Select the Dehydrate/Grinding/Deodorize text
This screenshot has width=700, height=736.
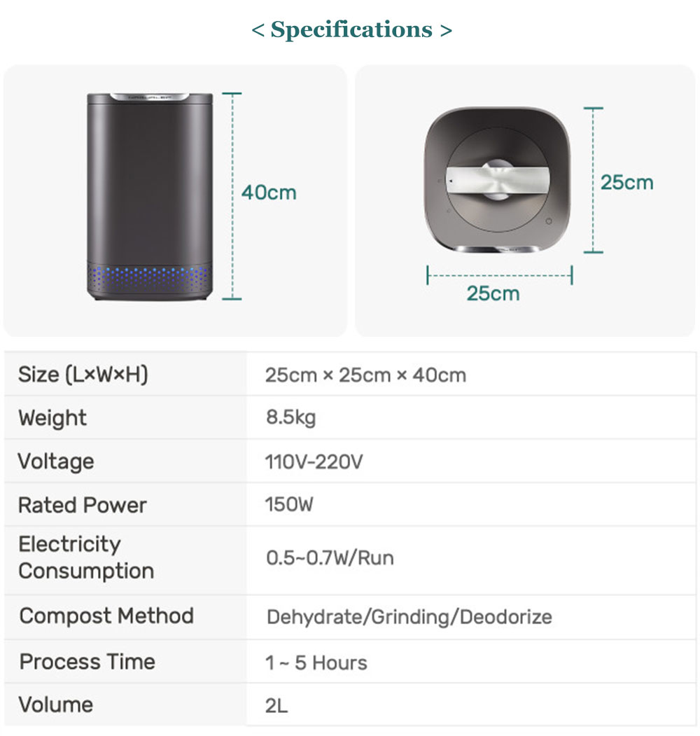tap(409, 617)
